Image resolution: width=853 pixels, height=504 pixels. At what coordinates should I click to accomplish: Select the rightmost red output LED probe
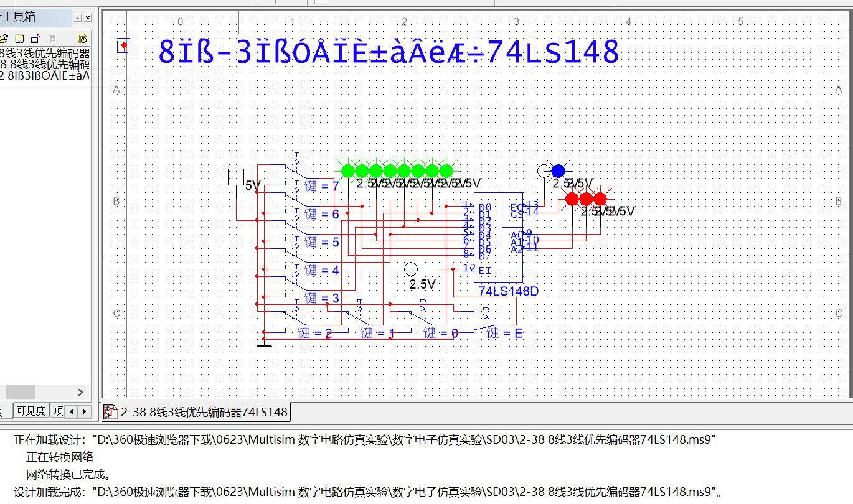[x=600, y=199]
